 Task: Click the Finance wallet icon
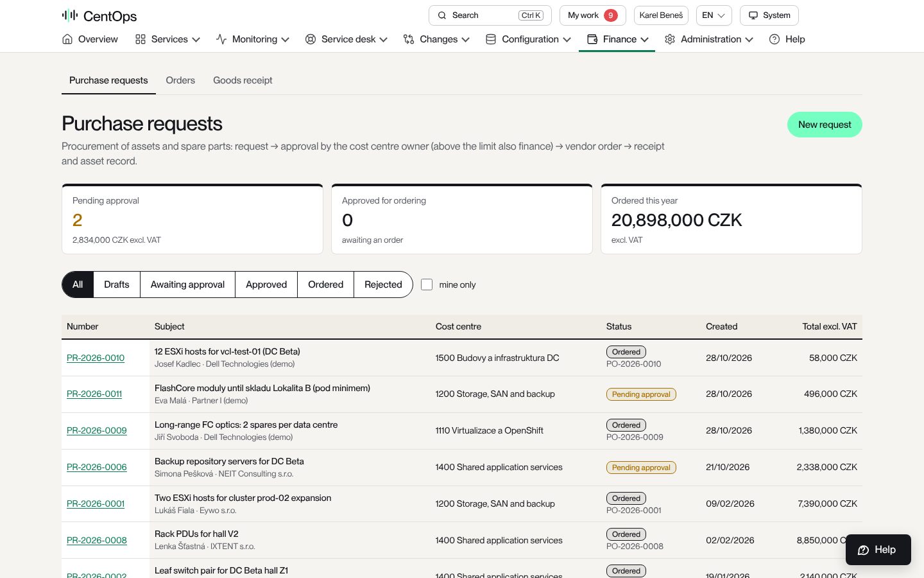(592, 39)
